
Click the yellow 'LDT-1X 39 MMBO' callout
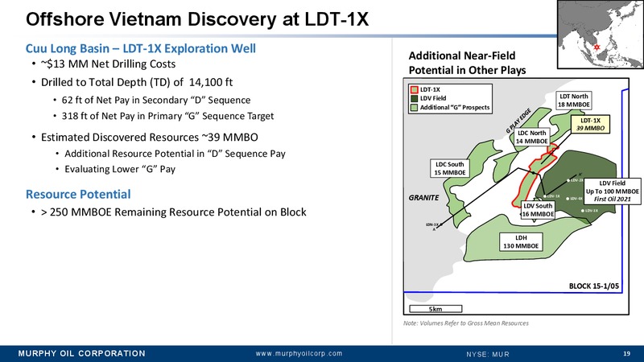[590, 125]
